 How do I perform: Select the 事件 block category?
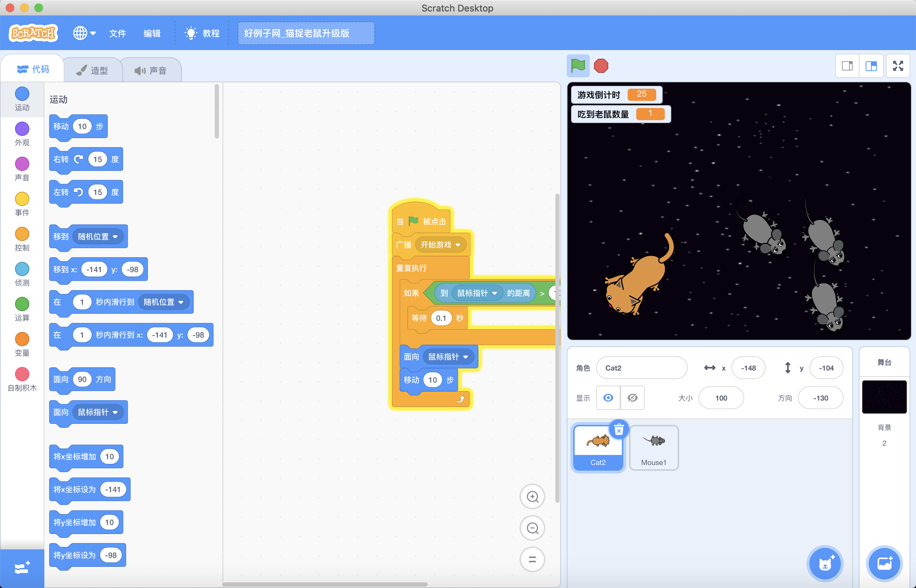coord(22,204)
